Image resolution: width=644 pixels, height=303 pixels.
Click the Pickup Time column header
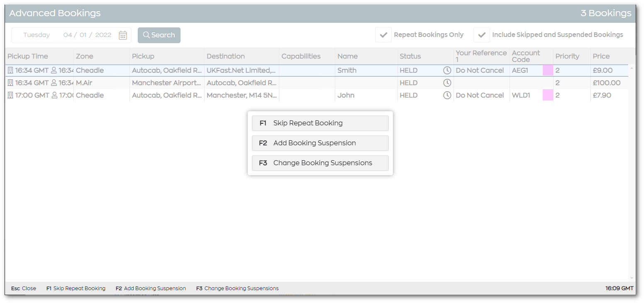pyautogui.click(x=27, y=56)
